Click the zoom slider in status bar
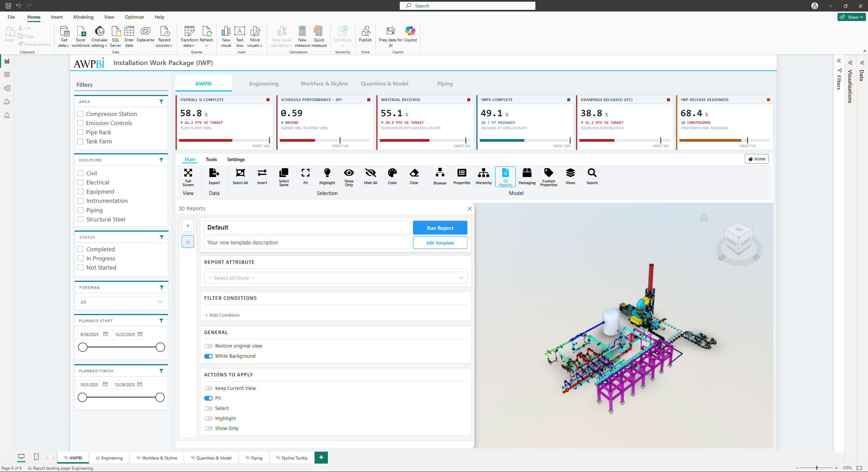Viewport: 868px width, 472px height. click(x=816, y=468)
